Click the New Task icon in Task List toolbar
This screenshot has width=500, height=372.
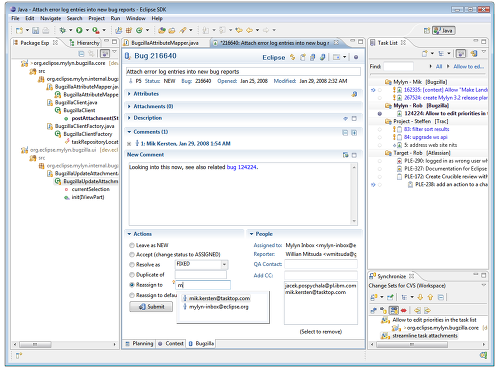point(425,53)
